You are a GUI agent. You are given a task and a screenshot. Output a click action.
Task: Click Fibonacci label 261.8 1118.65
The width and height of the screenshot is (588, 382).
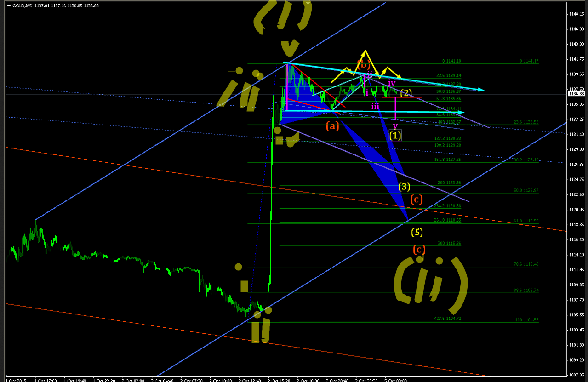448,220
